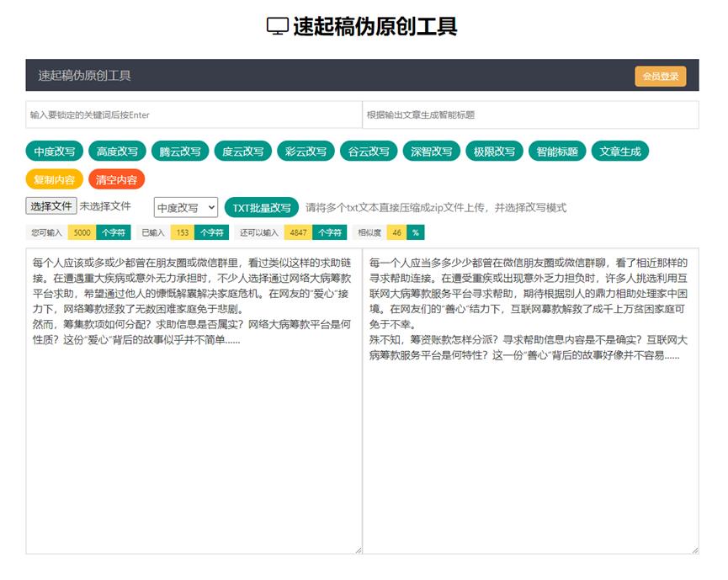The height and width of the screenshot is (580, 728).
Task: Open the 会员登录 member login
Action: (x=661, y=76)
